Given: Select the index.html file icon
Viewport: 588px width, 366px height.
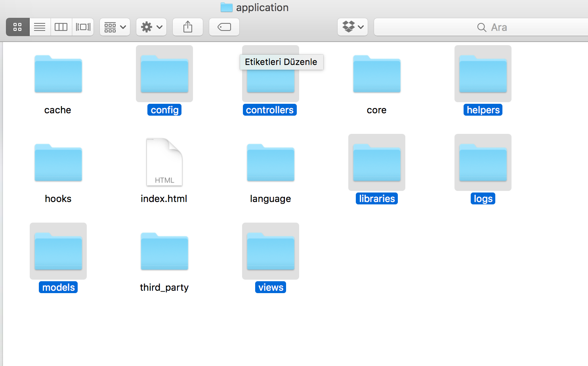Looking at the screenshot, I should point(164,162).
